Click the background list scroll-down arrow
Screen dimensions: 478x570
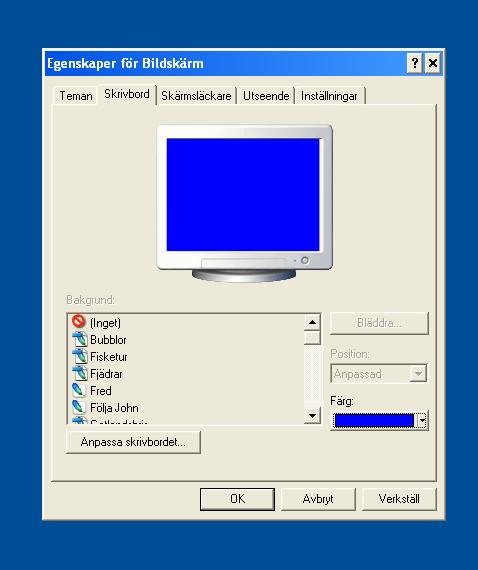[312, 415]
